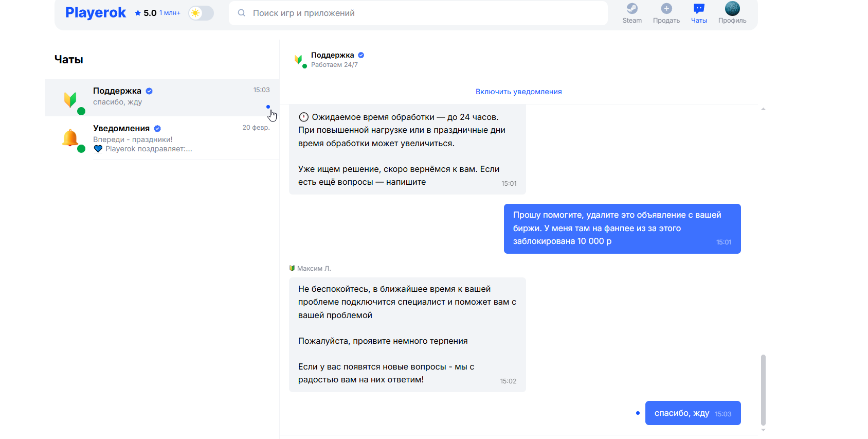Click the 'Работаем 24/7' status text

334,65
